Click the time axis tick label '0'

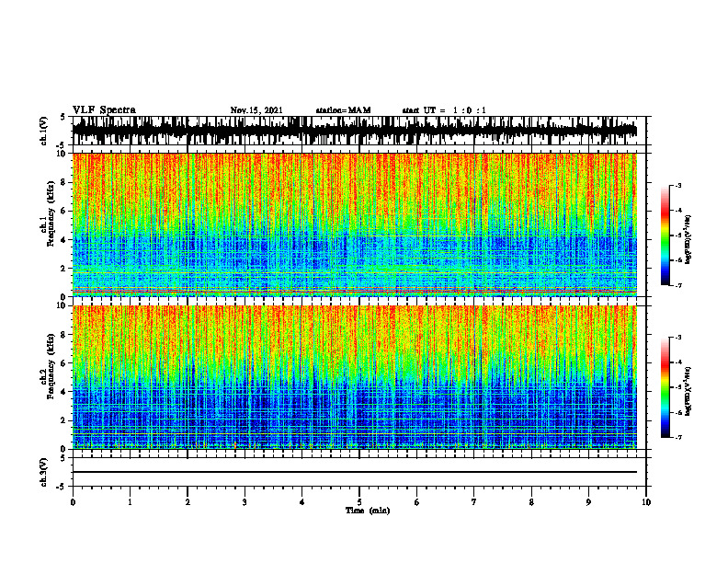[x=73, y=502]
